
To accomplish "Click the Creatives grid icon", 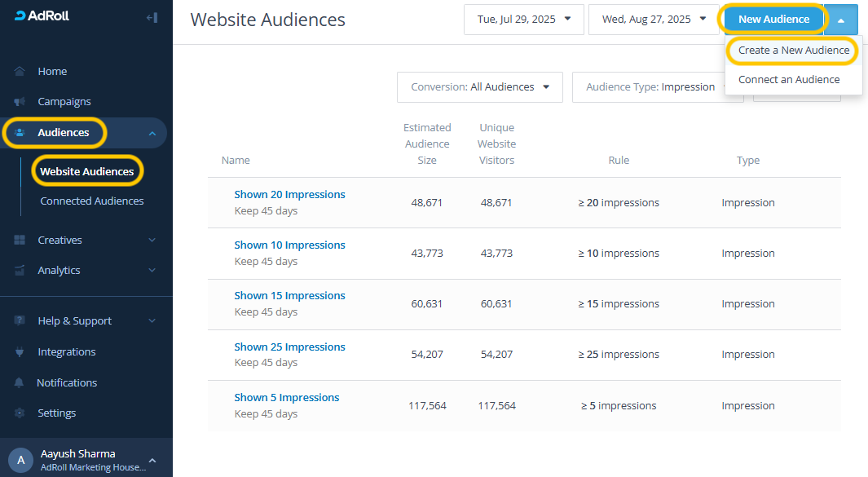I will click(20, 240).
